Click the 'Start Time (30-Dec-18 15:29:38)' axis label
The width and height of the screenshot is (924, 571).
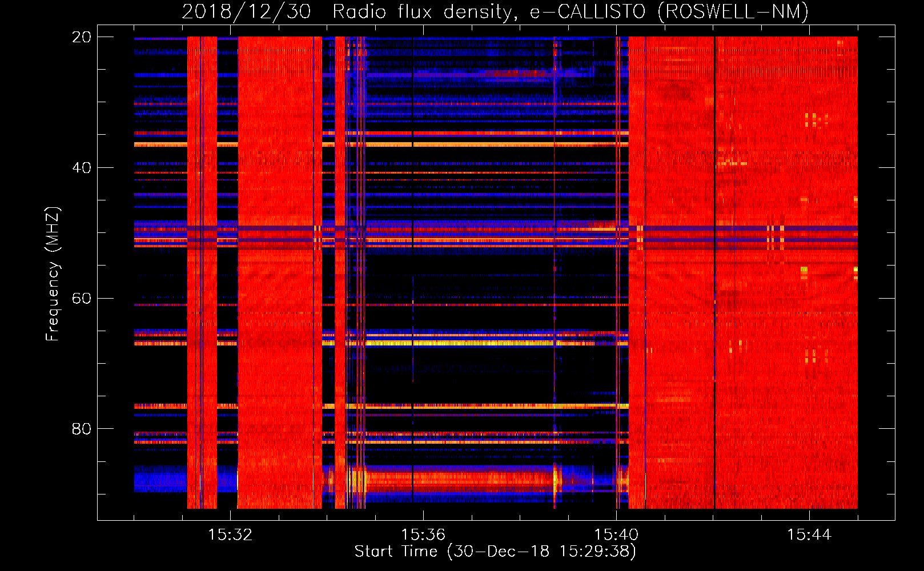495,552
